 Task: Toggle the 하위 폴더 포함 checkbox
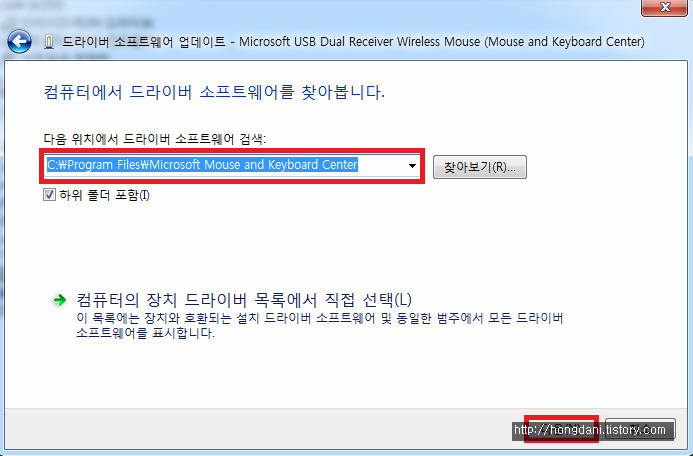[x=49, y=195]
